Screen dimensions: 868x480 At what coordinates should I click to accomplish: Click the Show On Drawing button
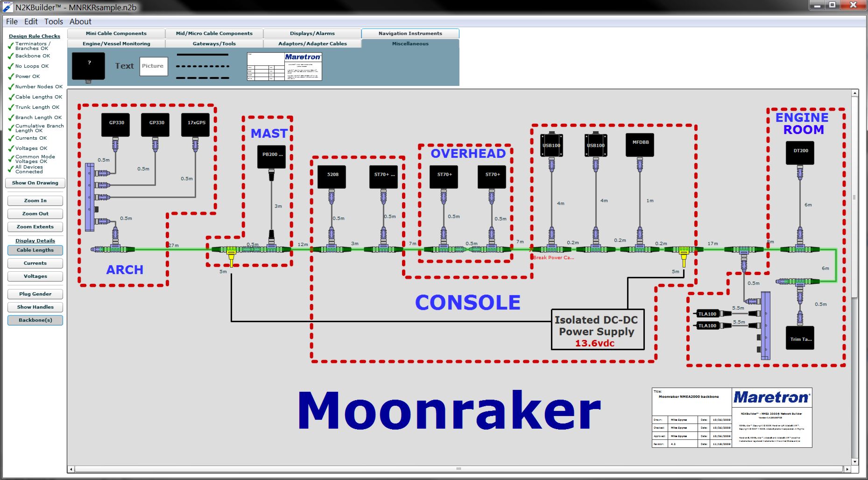[x=35, y=183]
